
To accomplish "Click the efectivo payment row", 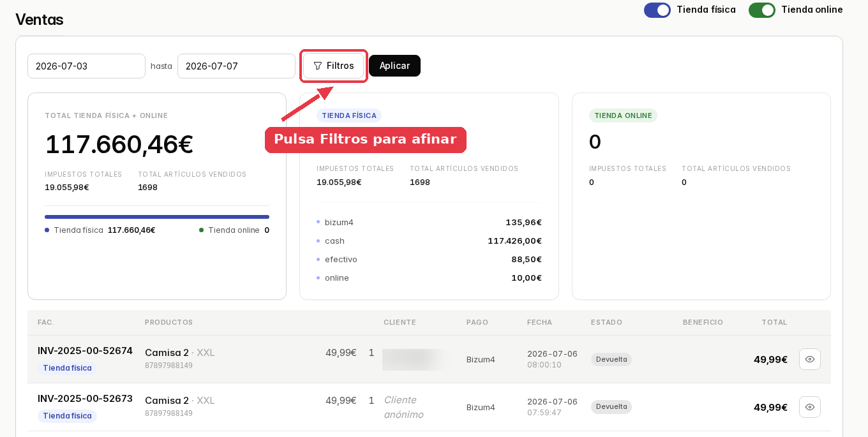I will [x=429, y=260].
